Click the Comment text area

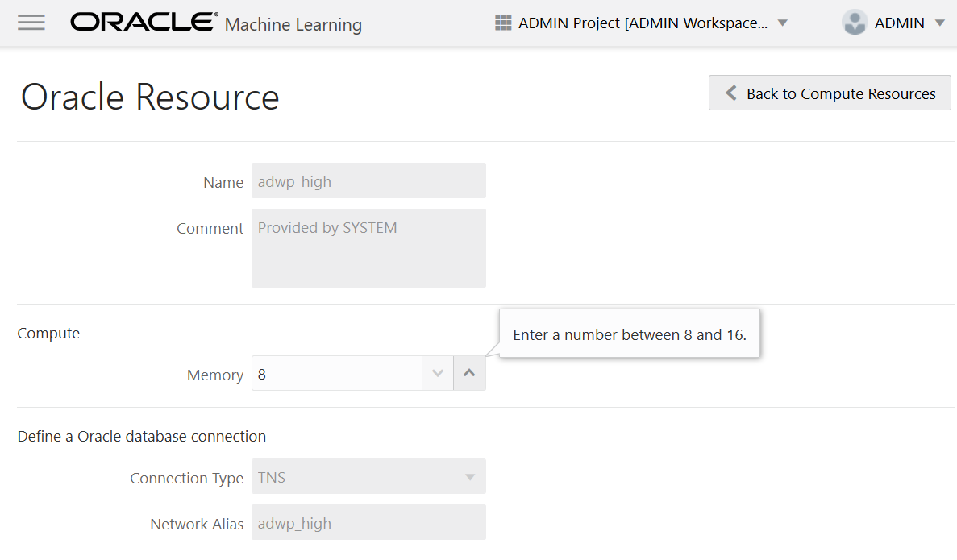tap(368, 248)
